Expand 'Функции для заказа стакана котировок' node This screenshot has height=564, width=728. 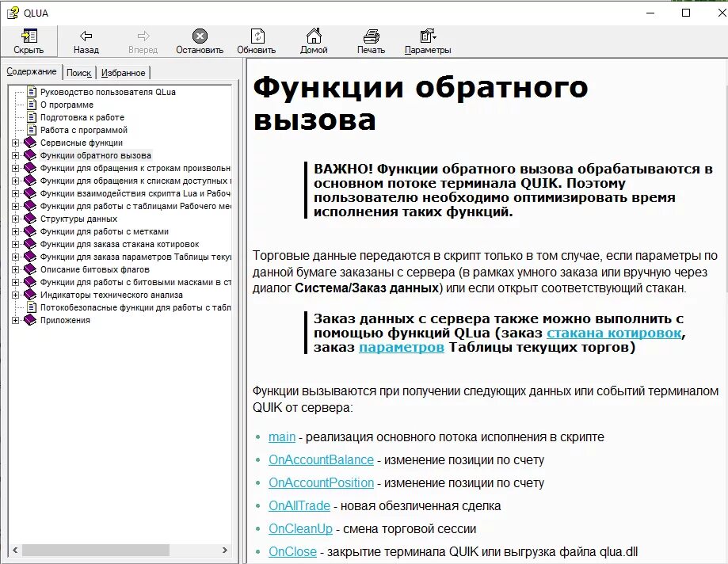click(15, 244)
